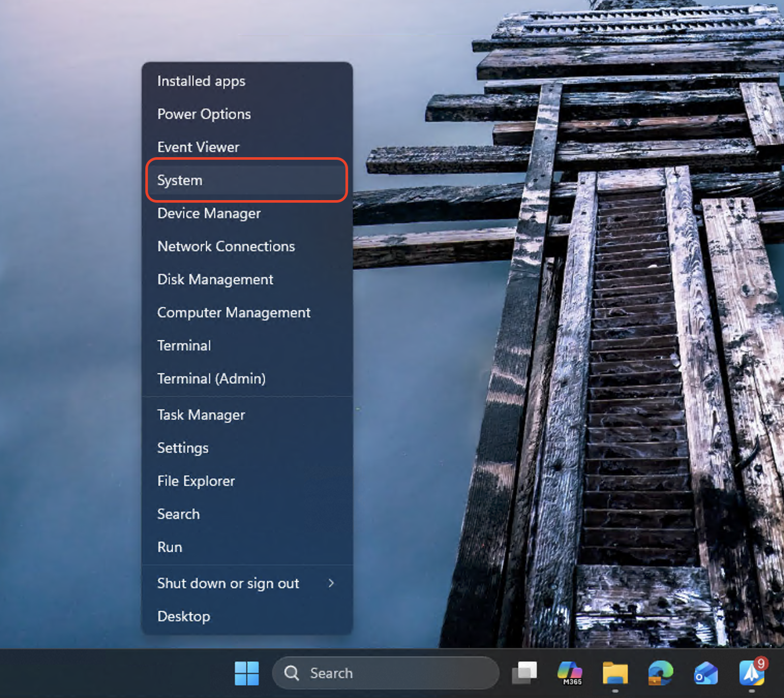Open Task View from the taskbar

pyautogui.click(x=524, y=673)
